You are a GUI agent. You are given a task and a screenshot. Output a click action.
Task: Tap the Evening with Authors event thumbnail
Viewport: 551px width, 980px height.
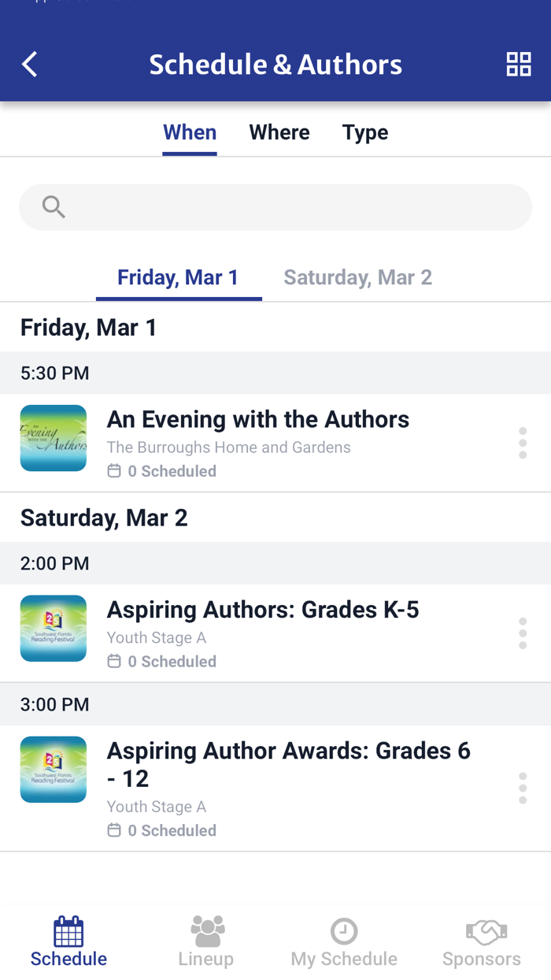click(53, 438)
